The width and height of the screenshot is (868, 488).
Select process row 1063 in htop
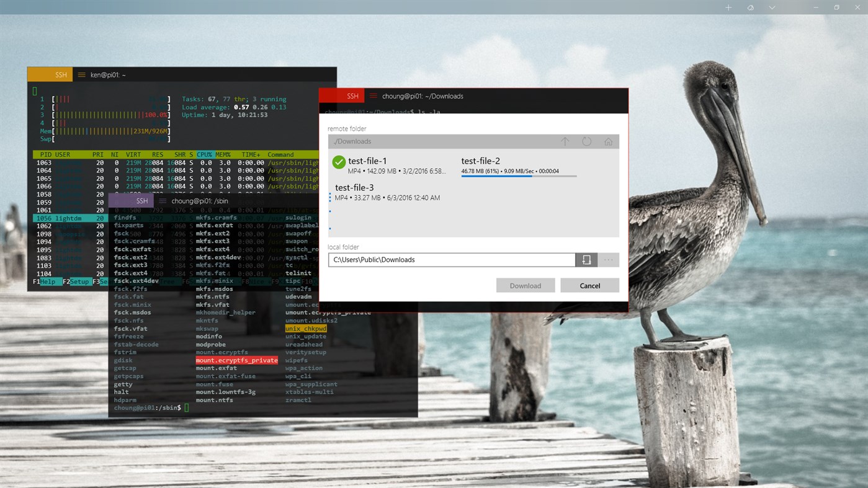coord(176,163)
